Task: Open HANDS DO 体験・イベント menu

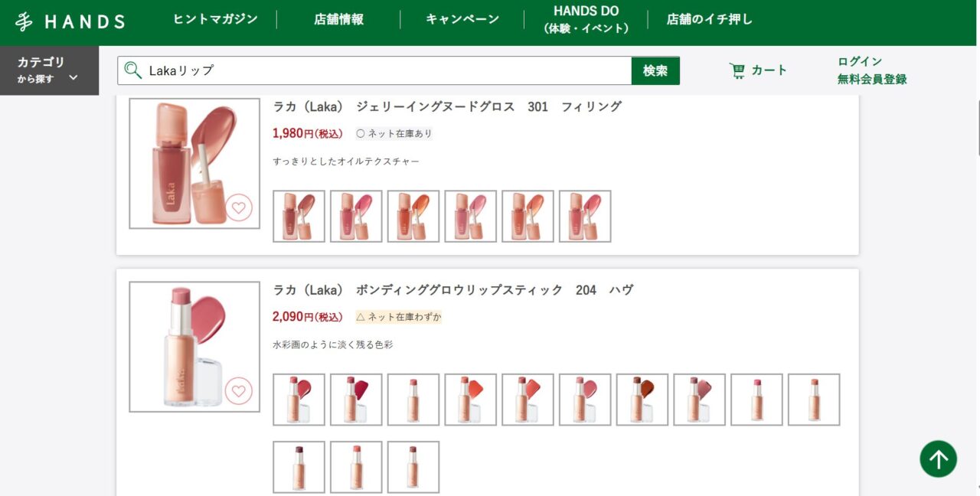Action: point(586,19)
